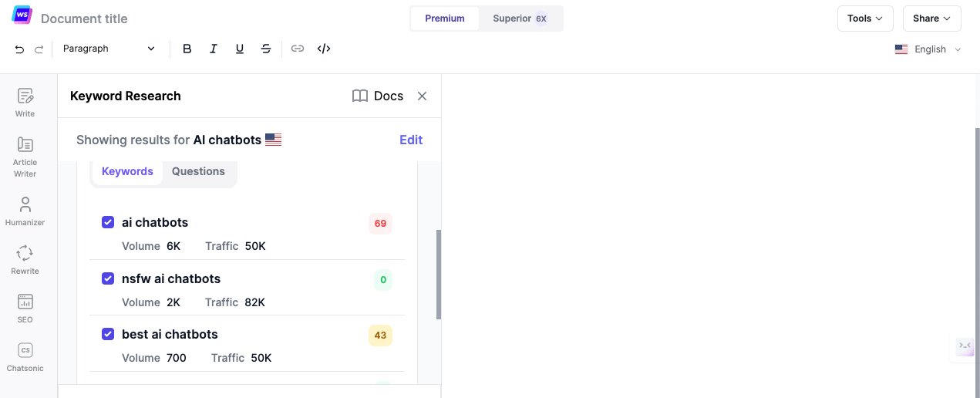This screenshot has height=398, width=980.
Task: Deselect the 'best ai chatbots' checkbox
Action: tap(108, 334)
